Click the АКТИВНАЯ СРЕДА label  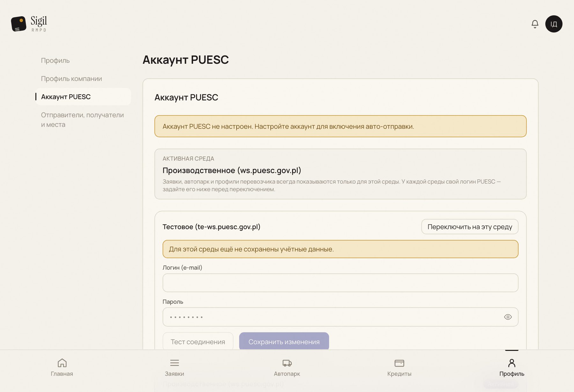(188, 159)
